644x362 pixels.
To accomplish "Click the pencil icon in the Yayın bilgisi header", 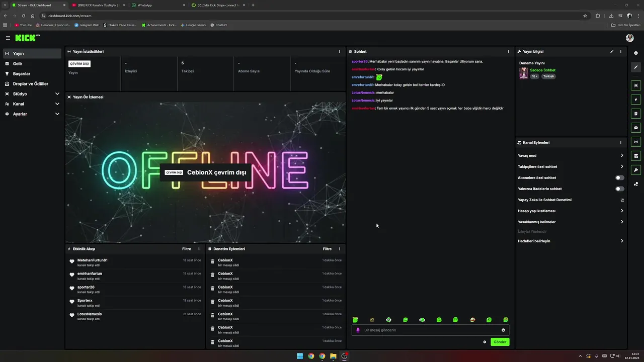I will click(x=612, y=51).
